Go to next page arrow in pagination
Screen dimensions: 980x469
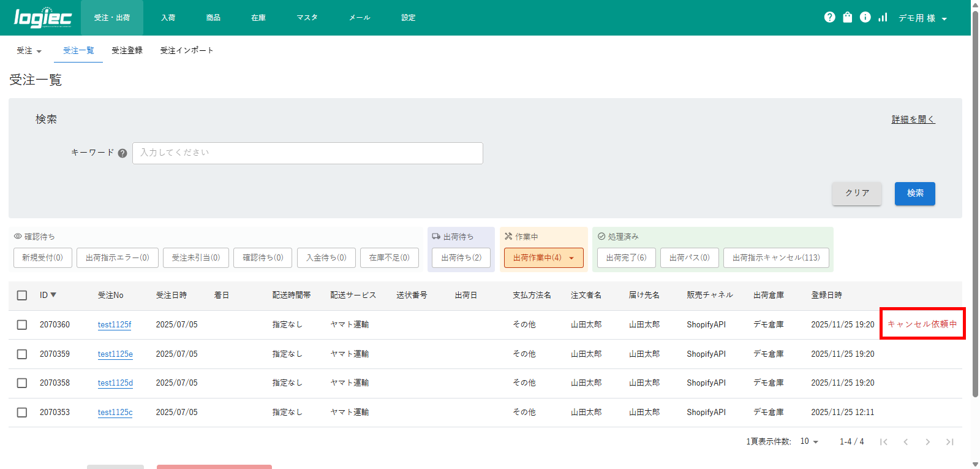tap(927, 442)
